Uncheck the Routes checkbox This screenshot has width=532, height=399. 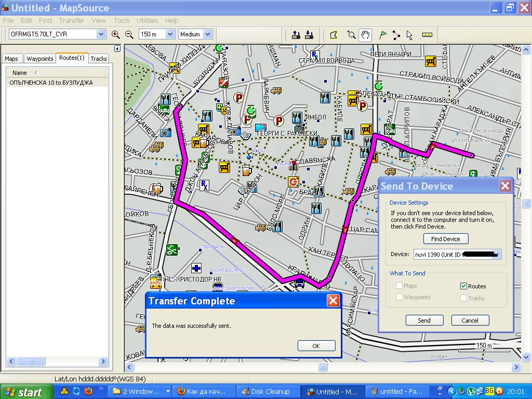tap(463, 286)
